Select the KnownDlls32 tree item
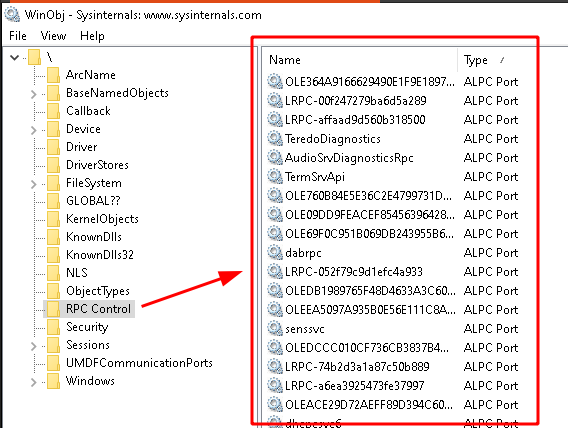Screen dimensions: 568x428 [100, 255]
